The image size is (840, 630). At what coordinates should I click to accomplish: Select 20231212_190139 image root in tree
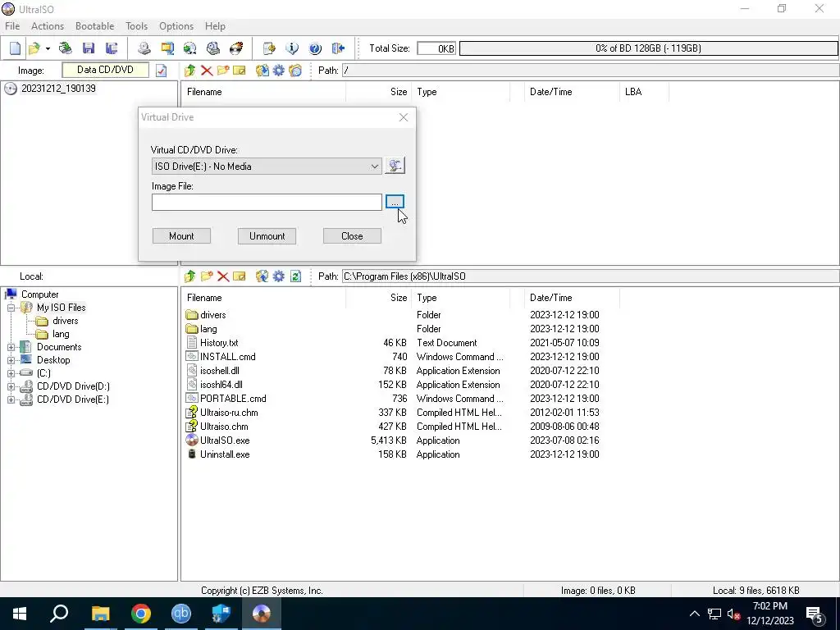[x=58, y=89]
